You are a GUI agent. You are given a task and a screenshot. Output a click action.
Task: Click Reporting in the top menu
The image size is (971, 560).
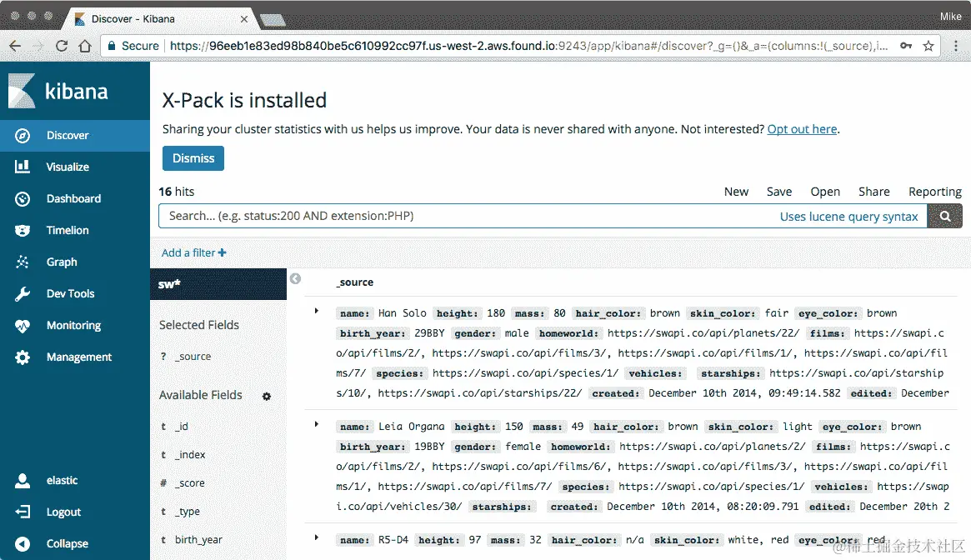pos(935,192)
